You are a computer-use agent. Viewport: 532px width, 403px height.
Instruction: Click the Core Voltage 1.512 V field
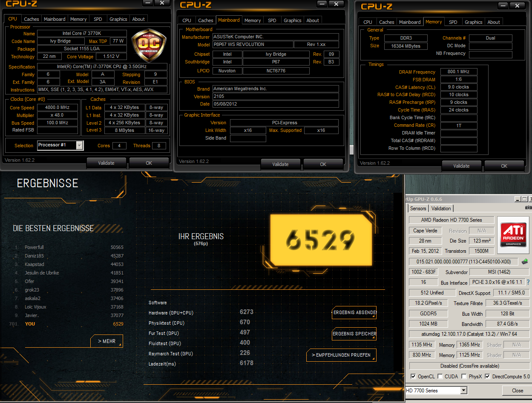111,56
